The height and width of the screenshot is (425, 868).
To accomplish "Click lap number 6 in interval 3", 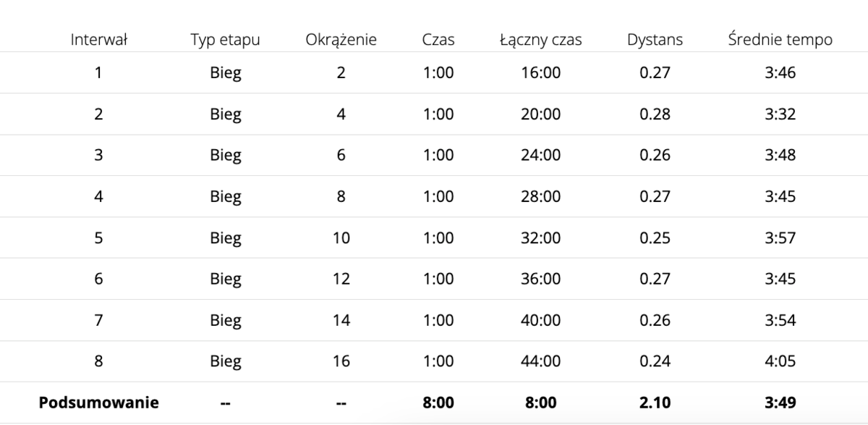I will (341, 155).
